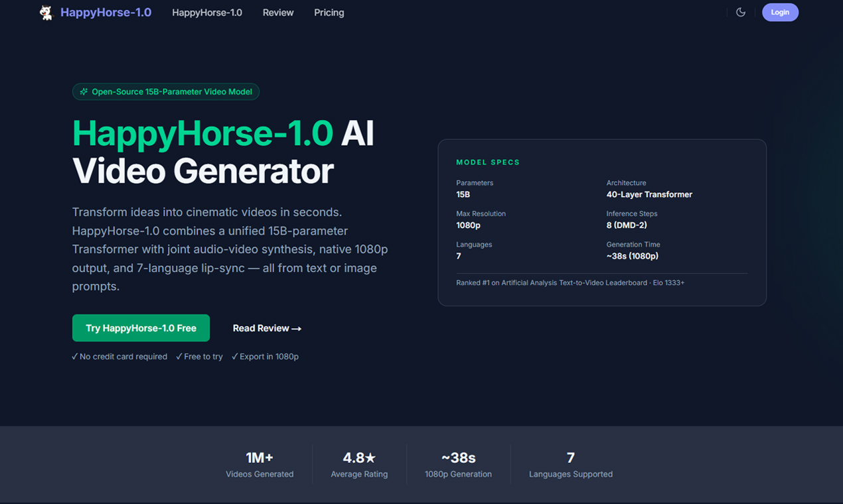
Task: Click the '7 Languages Supported' stat
Action: click(570, 464)
